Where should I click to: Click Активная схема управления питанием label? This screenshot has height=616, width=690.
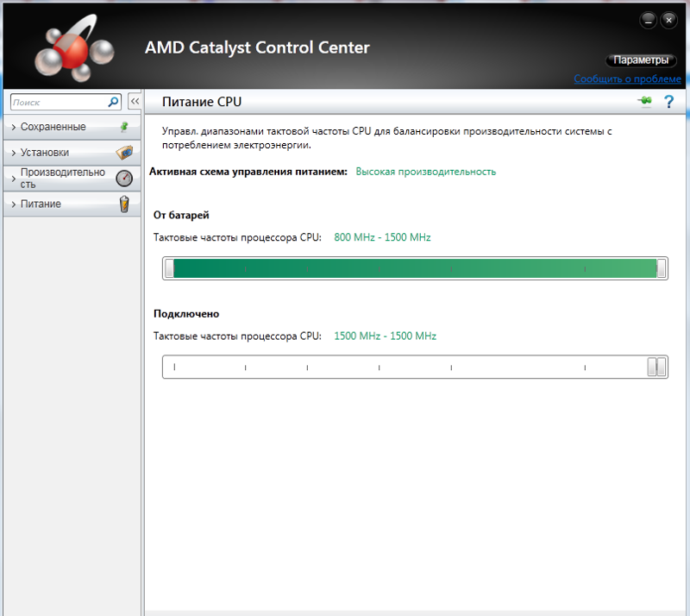[x=248, y=172]
